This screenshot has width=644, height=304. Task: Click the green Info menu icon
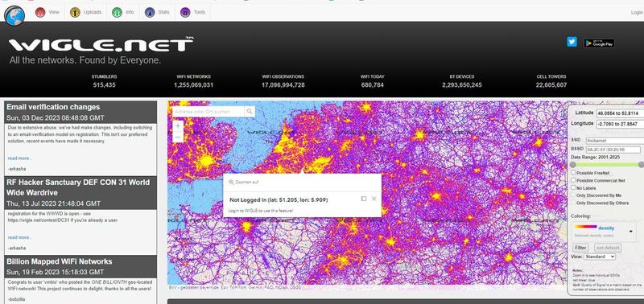click(x=117, y=12)
